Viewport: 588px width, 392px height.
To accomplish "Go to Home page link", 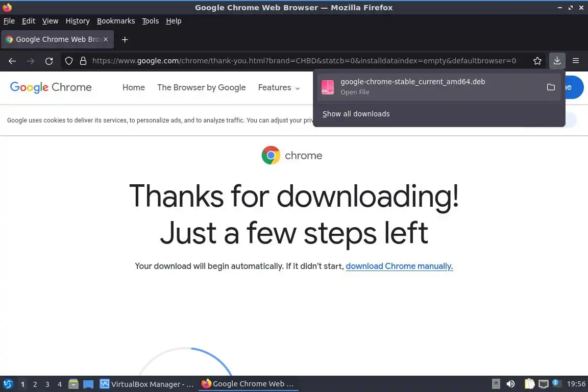I will click(134, 87).
